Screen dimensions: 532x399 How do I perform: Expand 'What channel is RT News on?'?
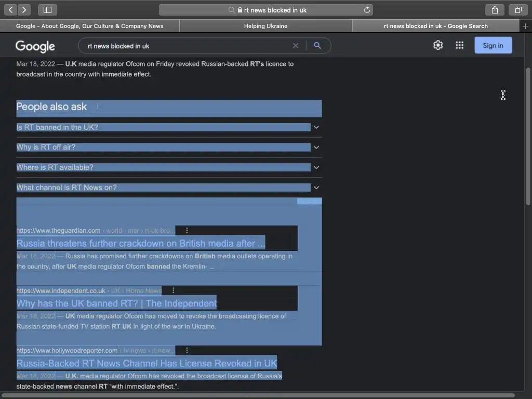169,187
